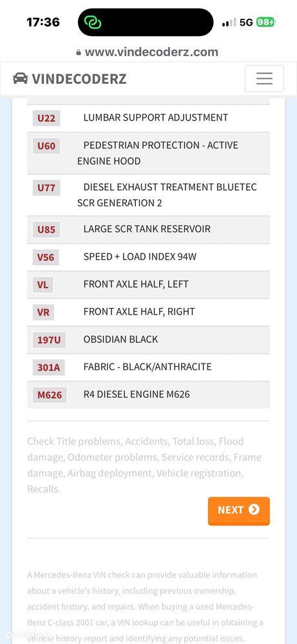
Task: Tap the cellular signal bars
Action: tap(229, 22)
